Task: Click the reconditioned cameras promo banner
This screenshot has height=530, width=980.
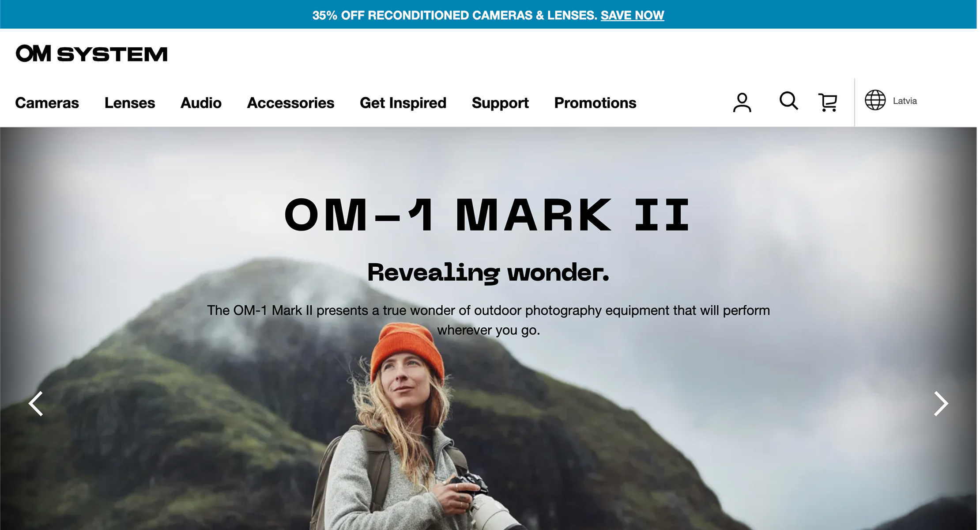Action: [488, 15]
